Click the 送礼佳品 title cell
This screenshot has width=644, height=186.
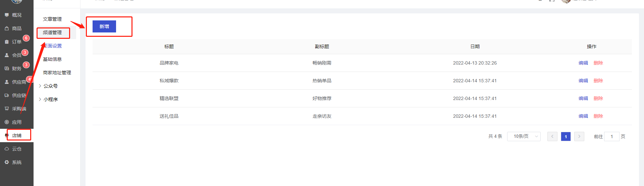169,116
